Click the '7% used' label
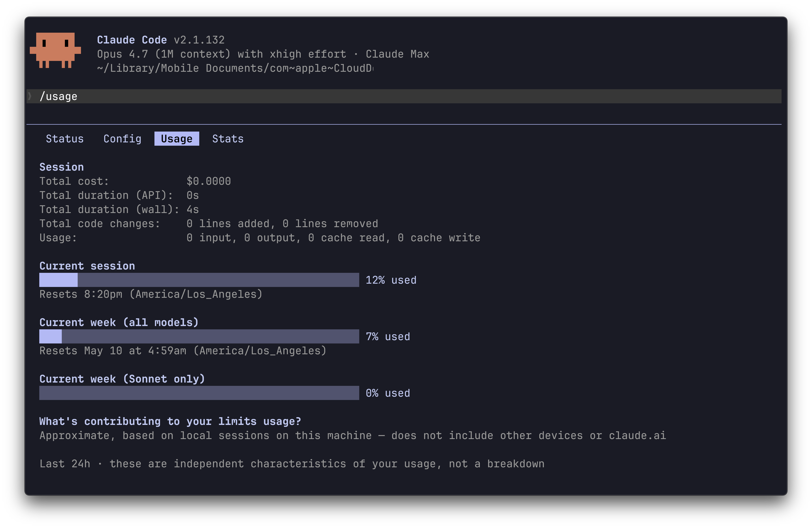812x528 pixels. (388, 337)
